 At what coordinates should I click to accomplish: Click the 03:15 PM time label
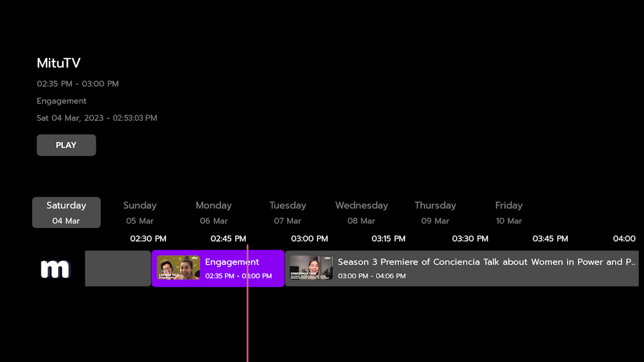(x=389, y=239)
